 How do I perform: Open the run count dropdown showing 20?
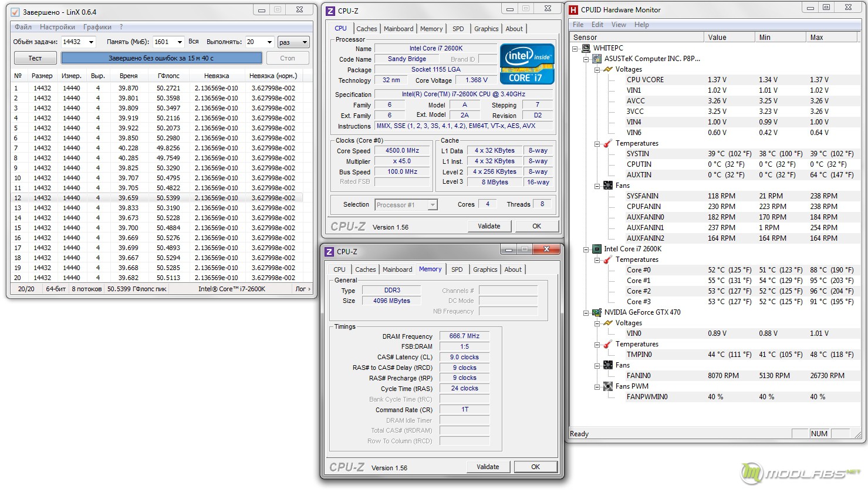(269, 42)
